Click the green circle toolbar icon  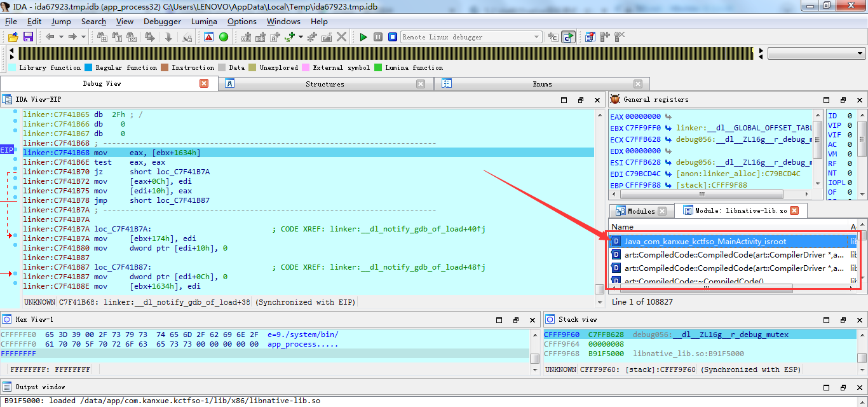224,37
